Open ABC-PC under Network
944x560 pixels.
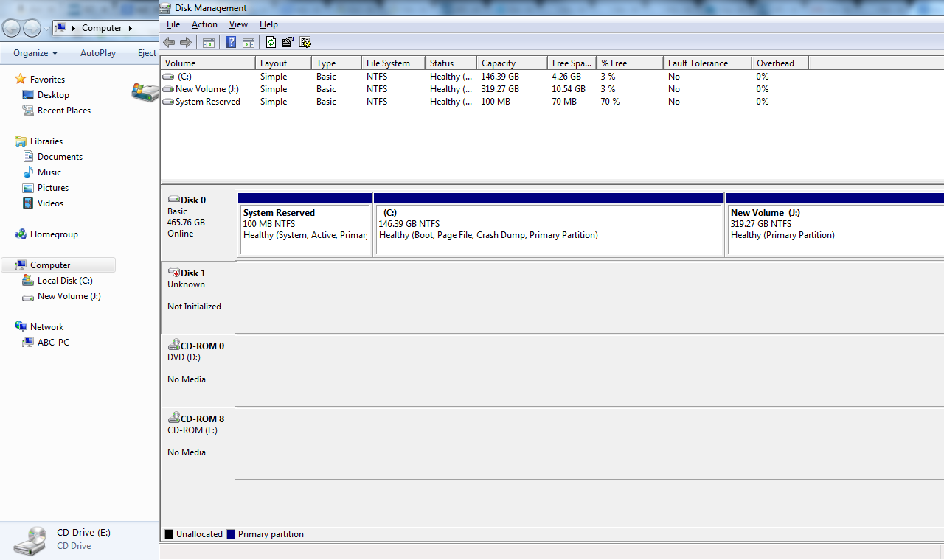pos(53,343)
